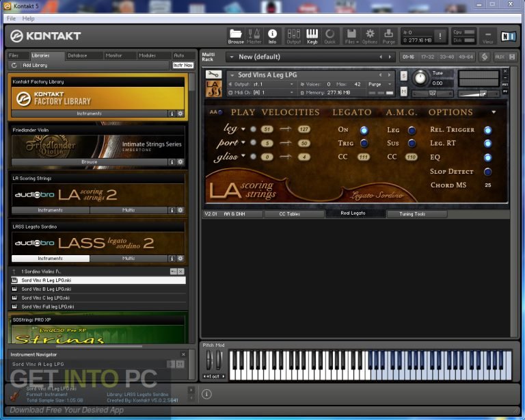525x420 pixels.
Task: Enable the Slop Detect option
Action: tap(487, 172)
